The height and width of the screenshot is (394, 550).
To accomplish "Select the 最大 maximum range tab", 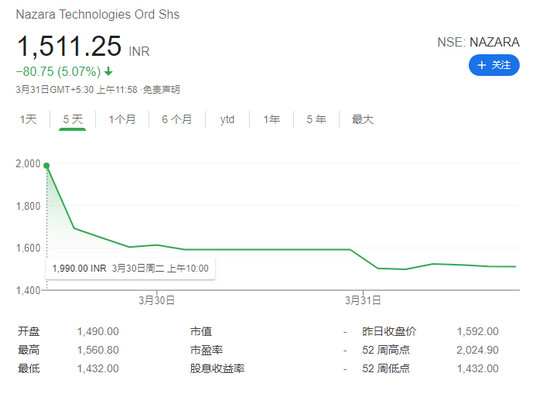I will [x=363, y=119].
